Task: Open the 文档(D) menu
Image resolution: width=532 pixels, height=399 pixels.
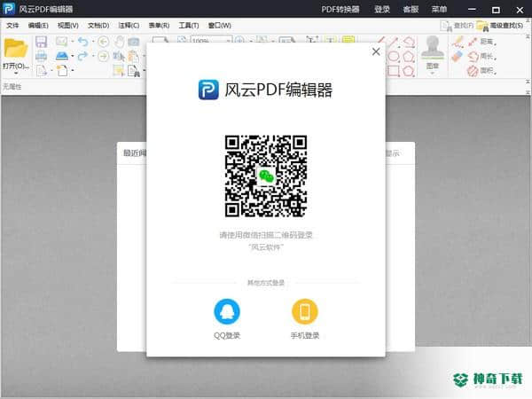Action: (98, 26)
